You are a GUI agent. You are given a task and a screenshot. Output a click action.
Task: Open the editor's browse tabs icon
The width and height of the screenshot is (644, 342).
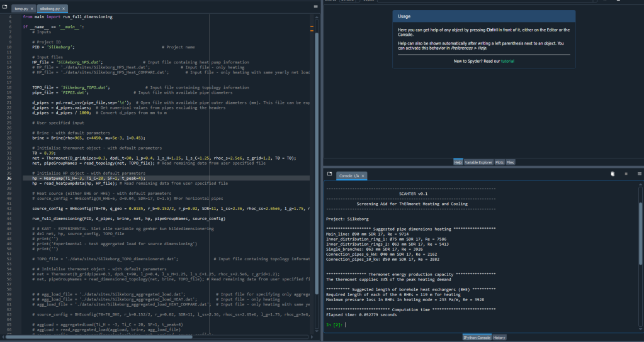pyautogui.click(x=4, y=7)
